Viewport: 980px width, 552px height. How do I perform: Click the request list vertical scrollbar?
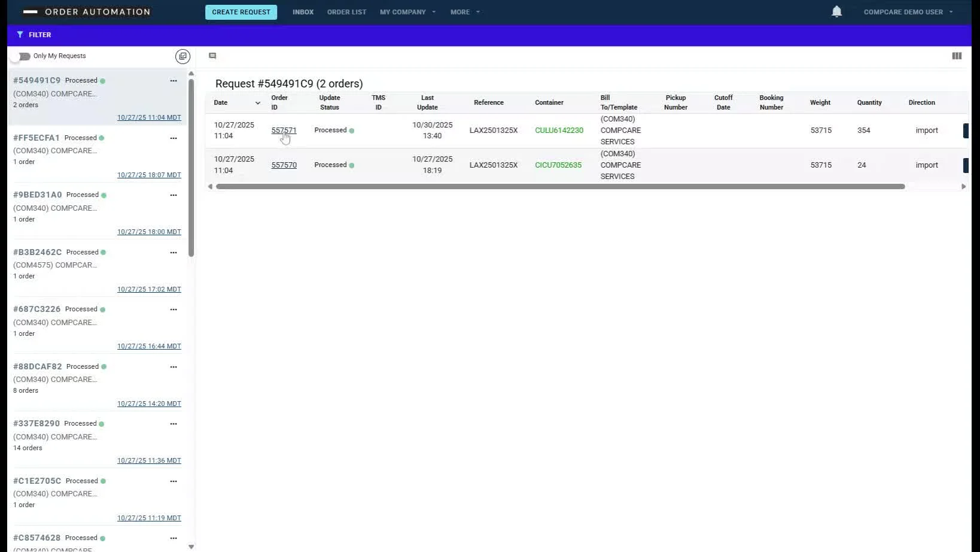pos(191,168)
